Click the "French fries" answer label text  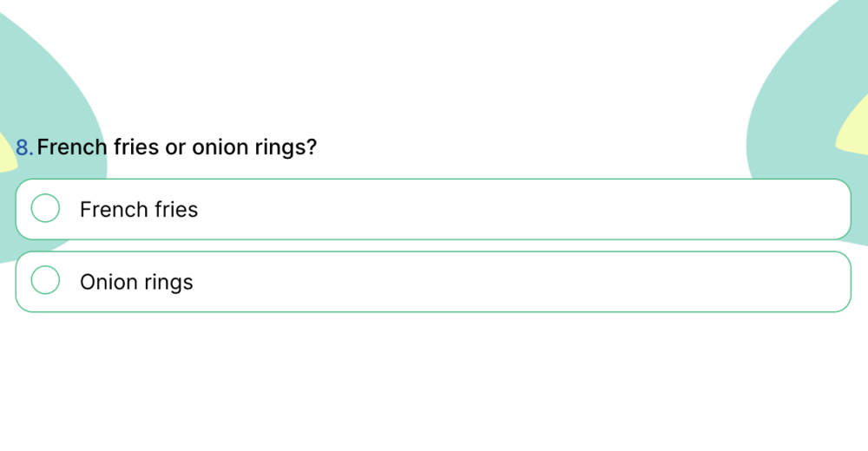pyautogui.click(x=139, y=210)
